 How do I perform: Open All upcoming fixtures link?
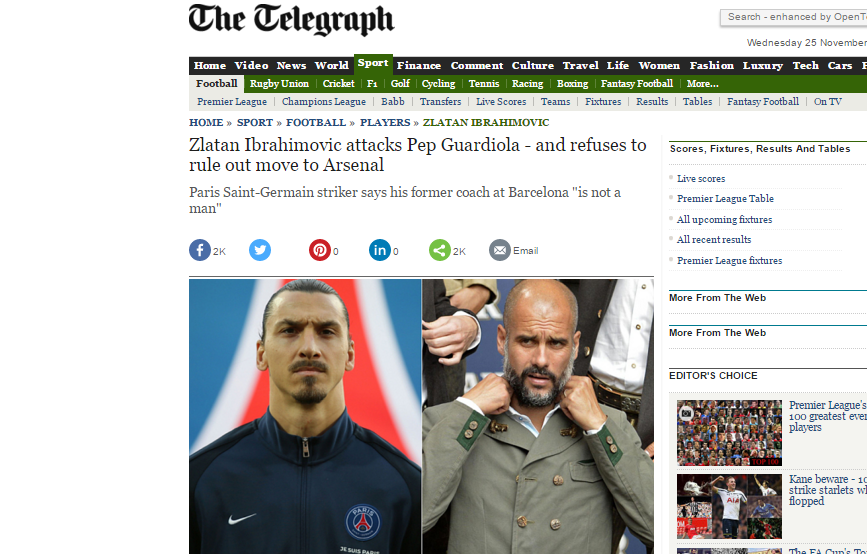coord(724,219)
